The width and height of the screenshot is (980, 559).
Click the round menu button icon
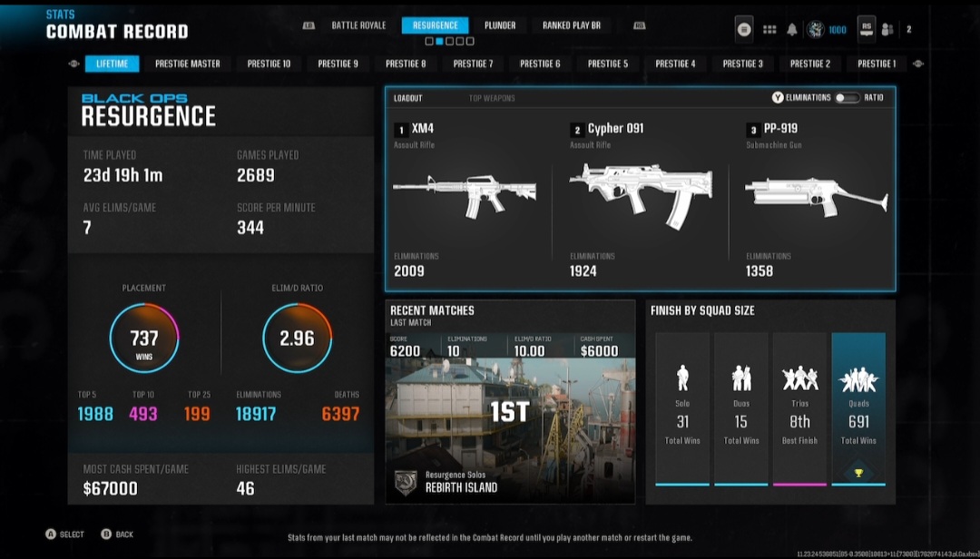pos(744,30)
